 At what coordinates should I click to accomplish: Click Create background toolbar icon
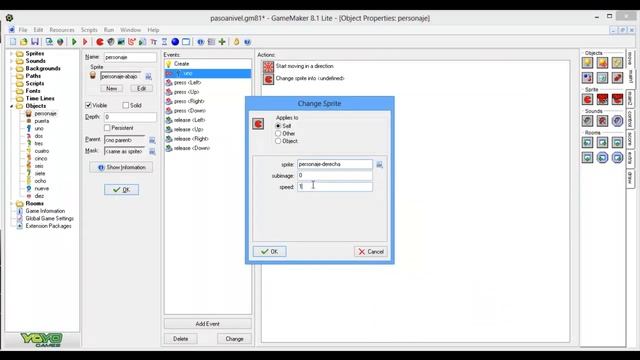[121, 42]
